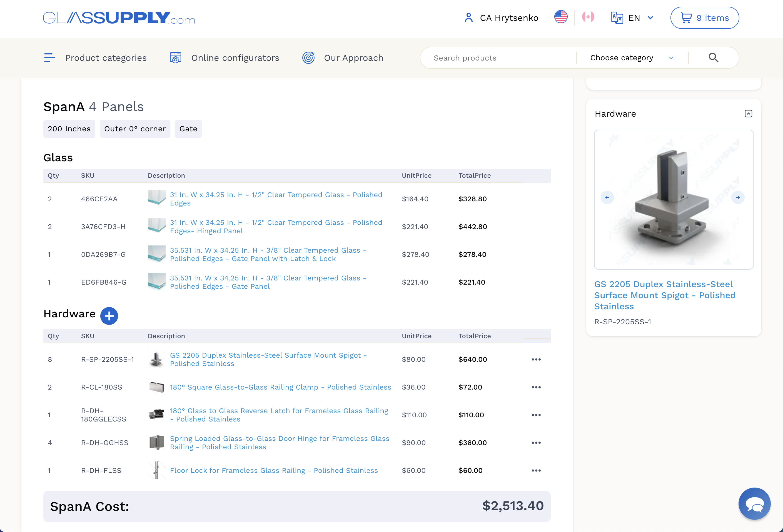Select the US flag icon
The image size is (783, 532).
(561, 17)
